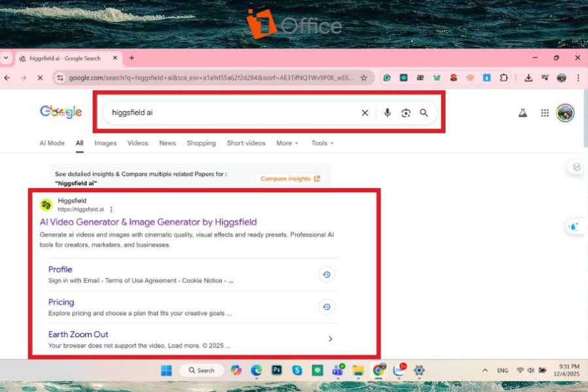The image size is (588, 392).
Task: Open Google account profile picture
Action: pyautogui.click(x=564, y=112)
